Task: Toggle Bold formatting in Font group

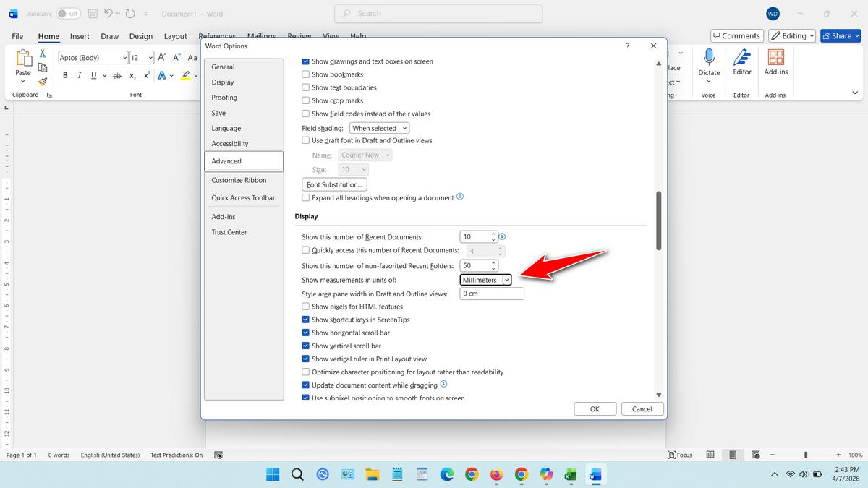Action: point(66,76)
